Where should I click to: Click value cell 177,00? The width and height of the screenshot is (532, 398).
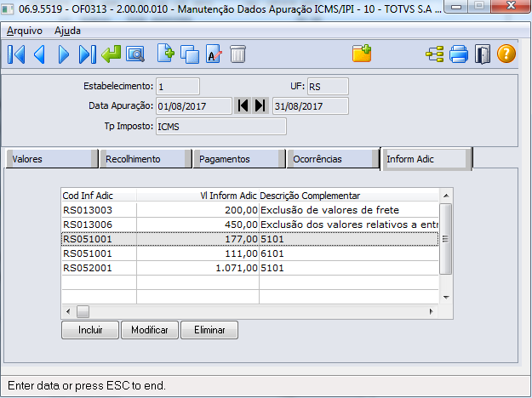197,239
